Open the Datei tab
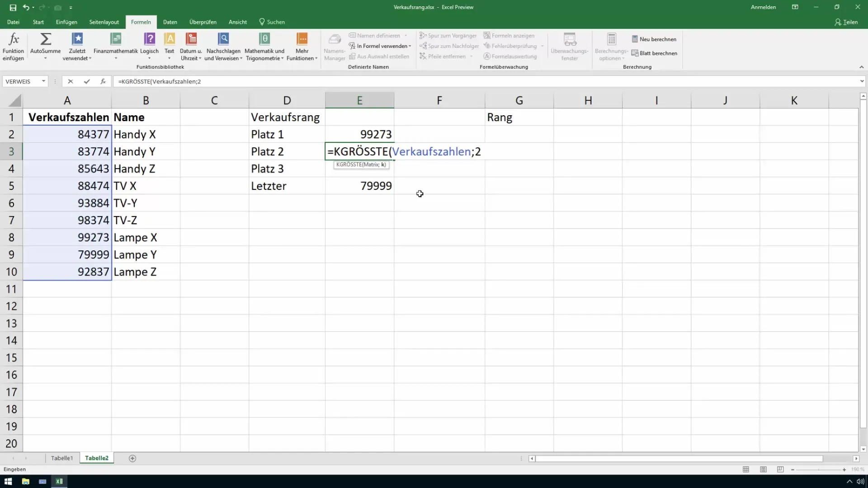 13,22
